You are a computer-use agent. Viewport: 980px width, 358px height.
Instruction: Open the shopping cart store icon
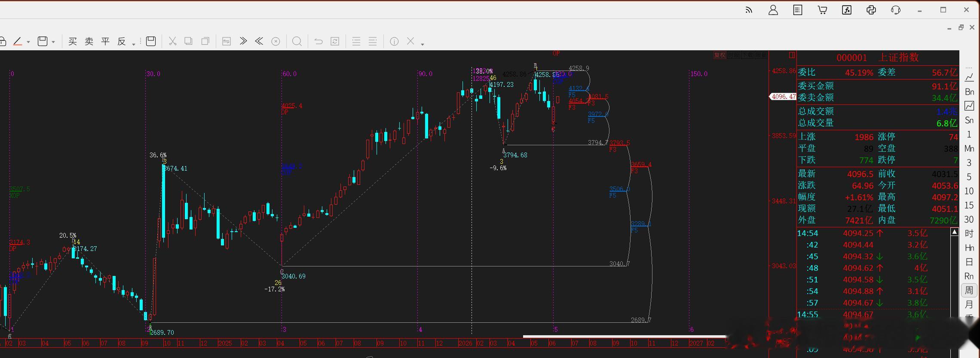(x=822, y=10)
